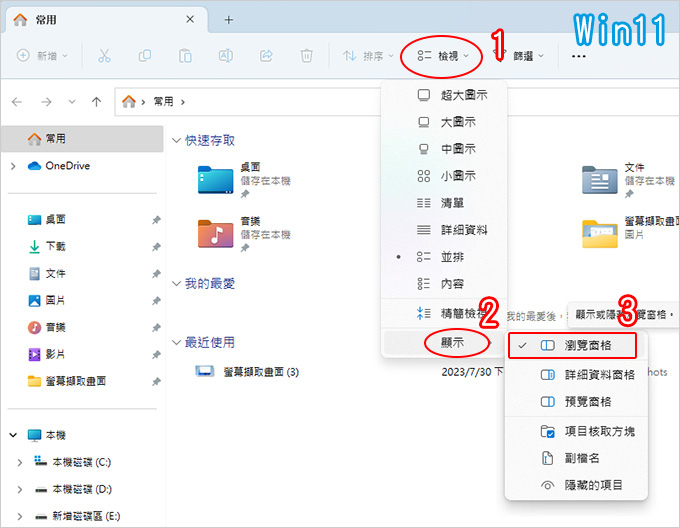
Task: Collapse 我的最愛 section
Action: click(x=176, y=284)
